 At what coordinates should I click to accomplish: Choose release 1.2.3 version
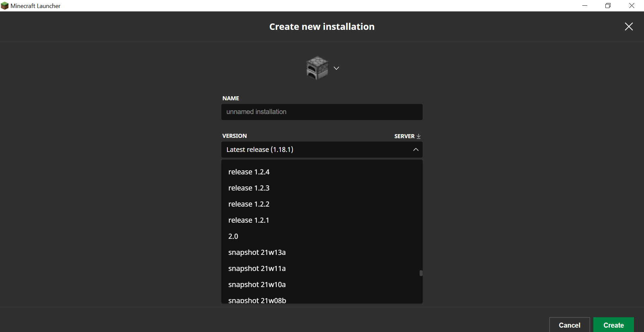249,188
